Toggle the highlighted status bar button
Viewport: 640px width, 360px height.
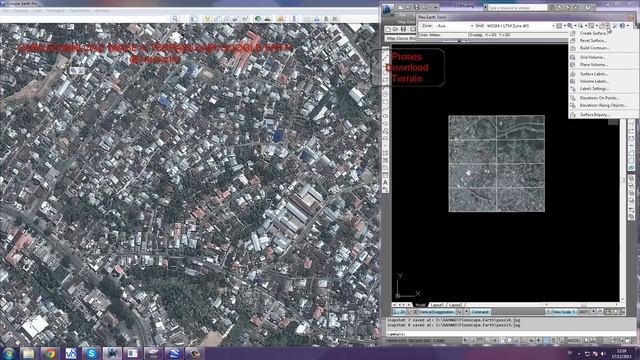(x=547, y=340)
